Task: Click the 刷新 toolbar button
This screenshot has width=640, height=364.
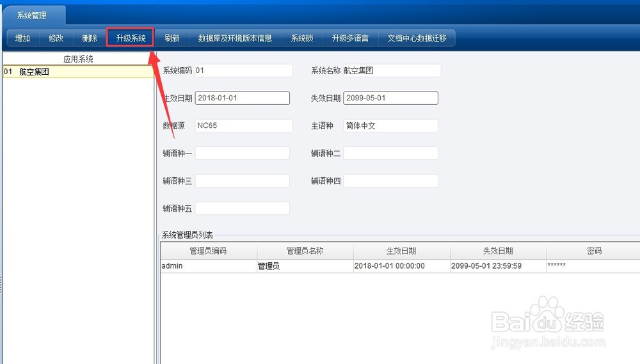Action: point(172,38)
